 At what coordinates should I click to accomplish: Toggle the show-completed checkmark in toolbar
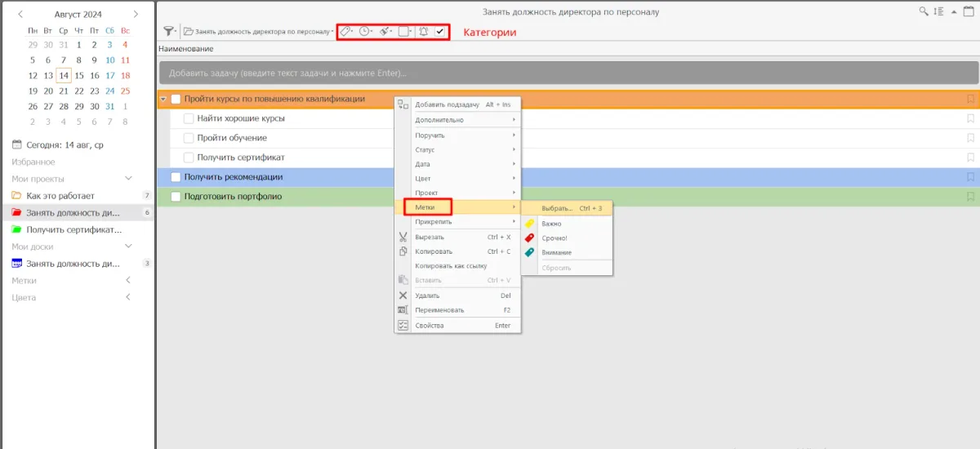[x=440, y=32]
